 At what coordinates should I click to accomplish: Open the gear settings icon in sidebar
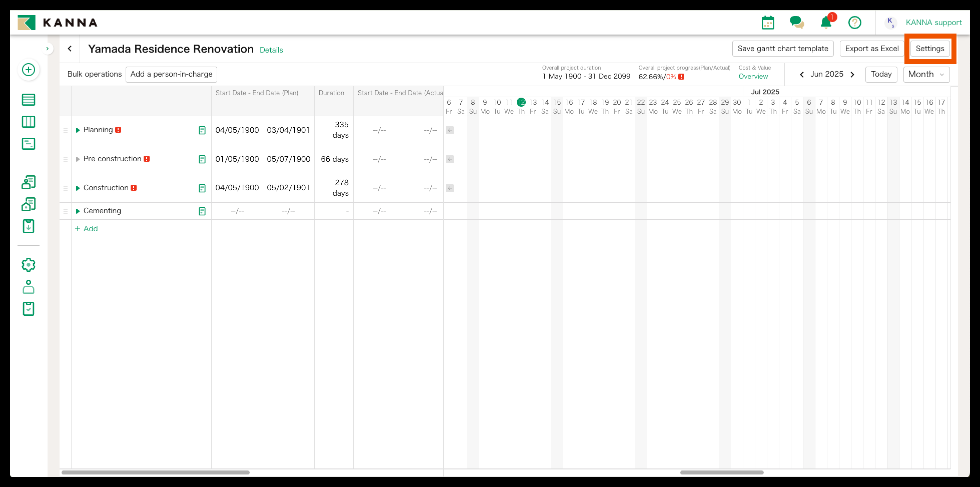click(x=29, y=265)
